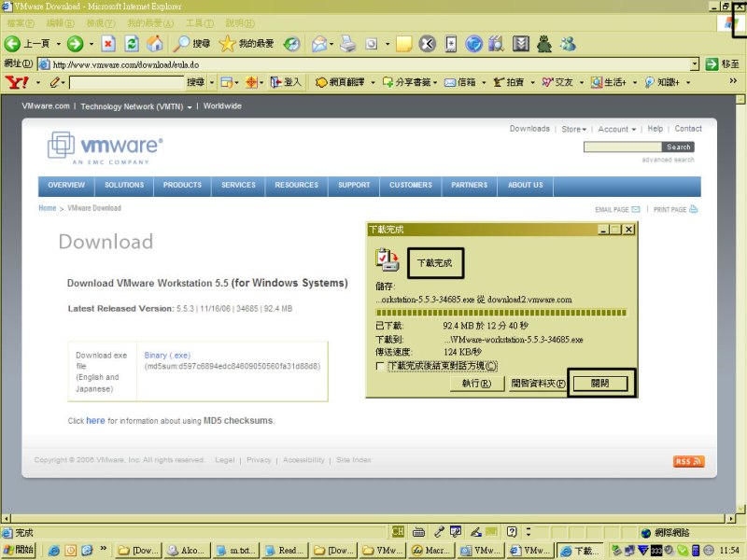
Task: Click 開啟資料夾(F) open folder button
Action: 538,384
